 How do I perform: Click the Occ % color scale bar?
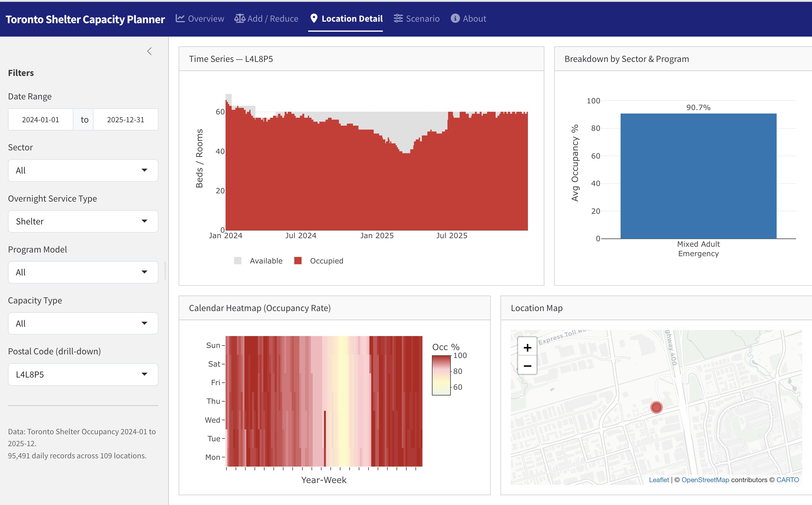pyautogui.click(x=441, y=375)
